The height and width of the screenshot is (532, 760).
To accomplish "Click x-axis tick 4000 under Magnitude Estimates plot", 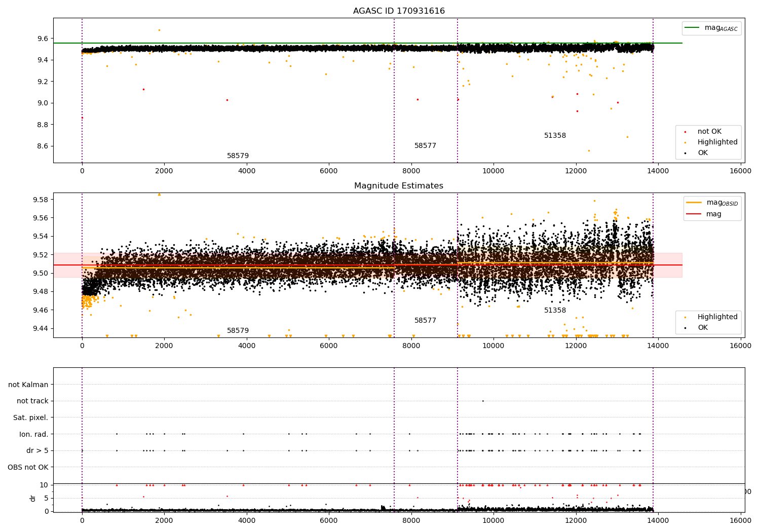I will (x=247, y=346).
